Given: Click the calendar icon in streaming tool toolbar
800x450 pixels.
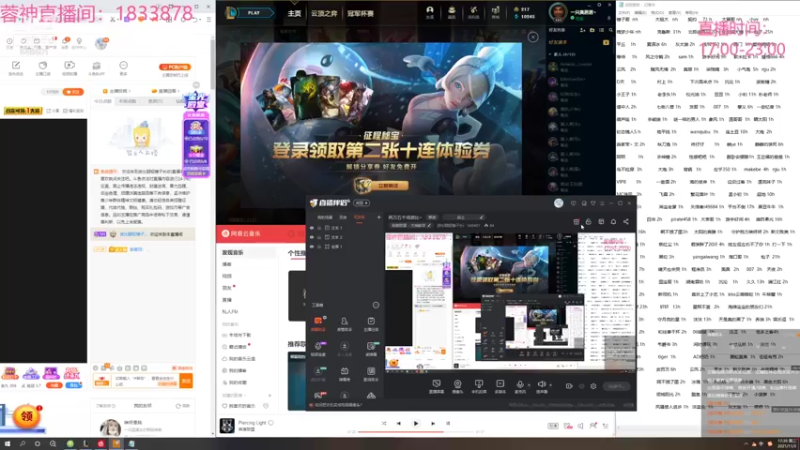Looking at the screenshot, I should 601,221.
